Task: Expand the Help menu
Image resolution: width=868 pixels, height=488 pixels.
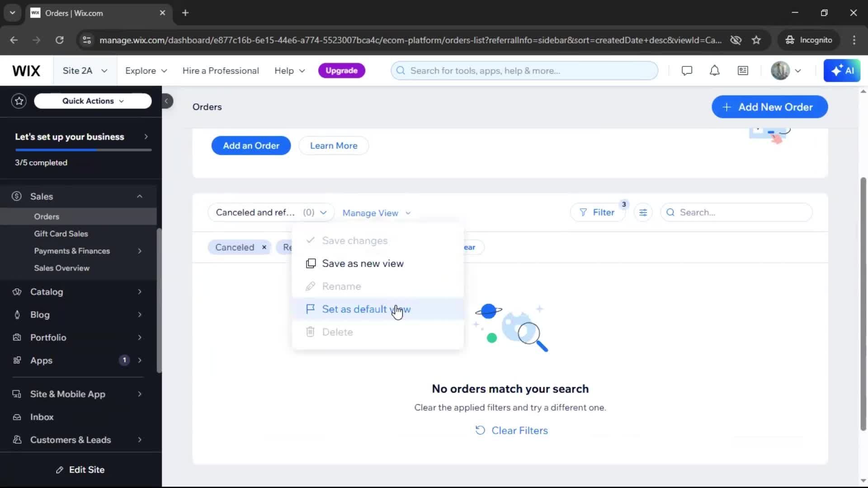Action: (x=290, y=71)
